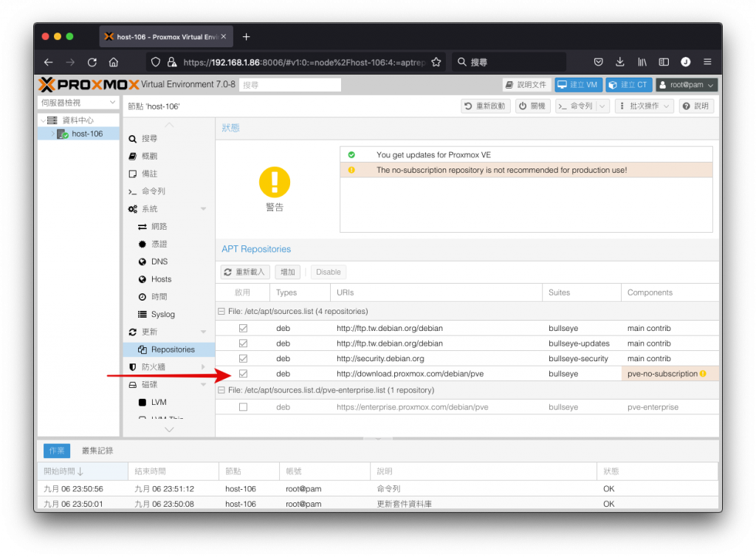Open a new browser tab
756x557 pixels.
pyautogui.click(x=247, y=37)
